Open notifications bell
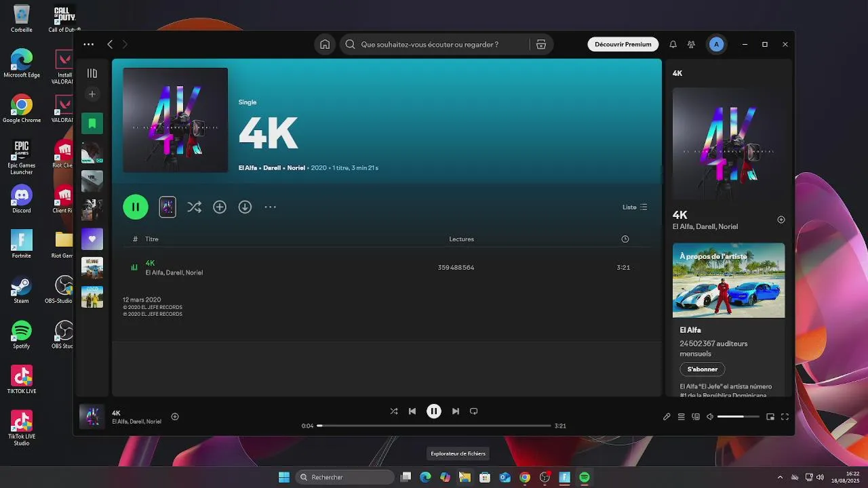Viewport: 868px width, 488px height. tap(673, 44)
